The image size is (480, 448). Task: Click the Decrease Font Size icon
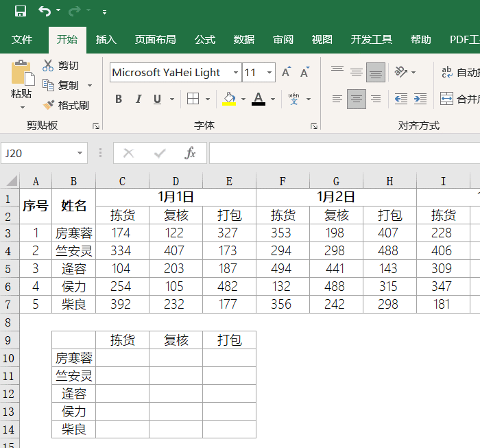point(305,72)
